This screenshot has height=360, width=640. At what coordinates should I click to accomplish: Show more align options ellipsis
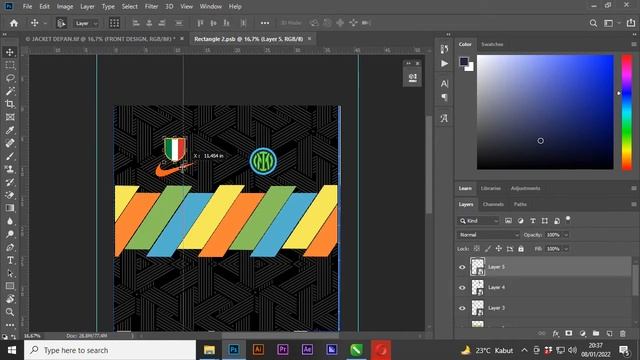pyautogui.click(x=265, y=23)
